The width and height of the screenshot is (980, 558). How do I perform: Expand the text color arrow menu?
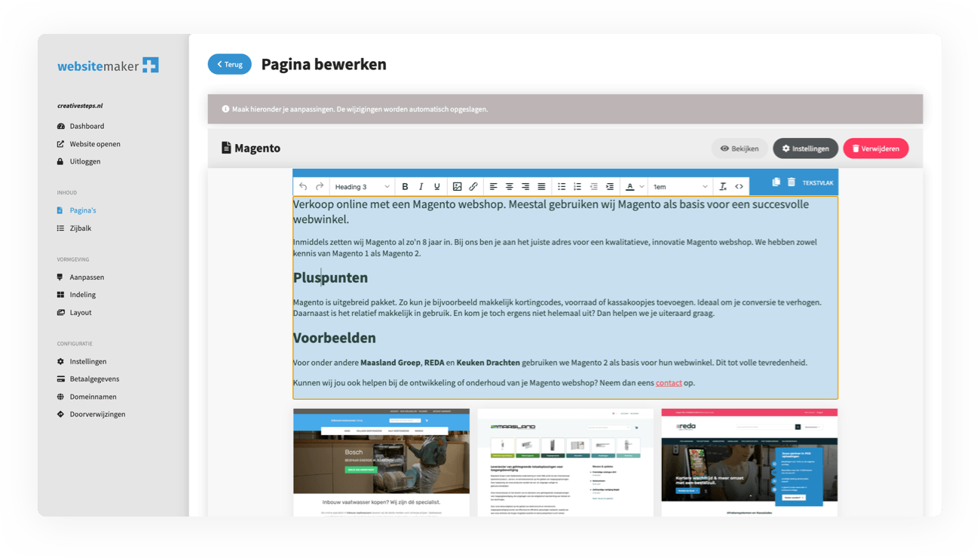(642, 186)
